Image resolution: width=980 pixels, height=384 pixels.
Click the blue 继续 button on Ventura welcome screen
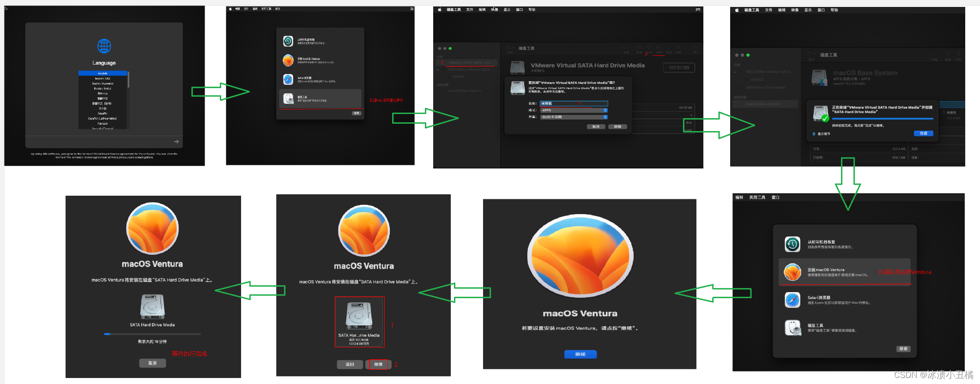(x=581, y=354)
